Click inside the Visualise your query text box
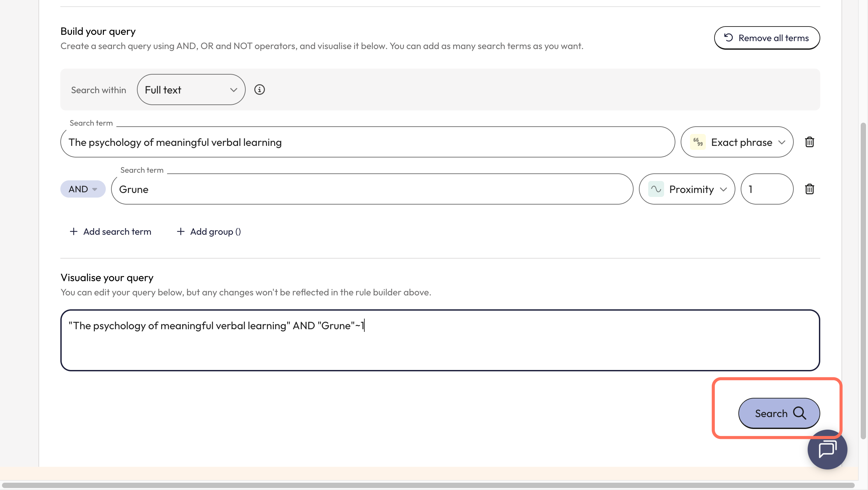 coord(440,340)
